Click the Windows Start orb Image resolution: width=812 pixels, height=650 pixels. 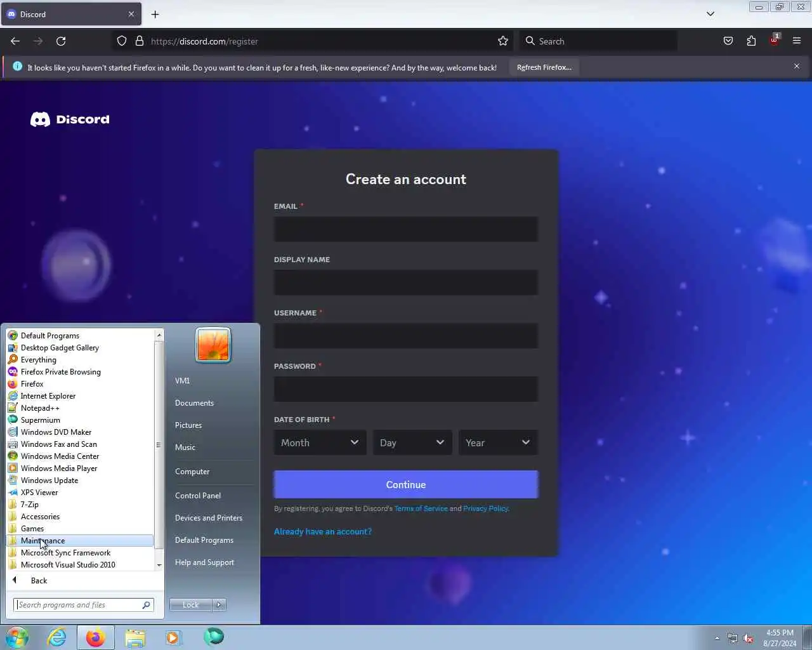[x=17, y=637]
